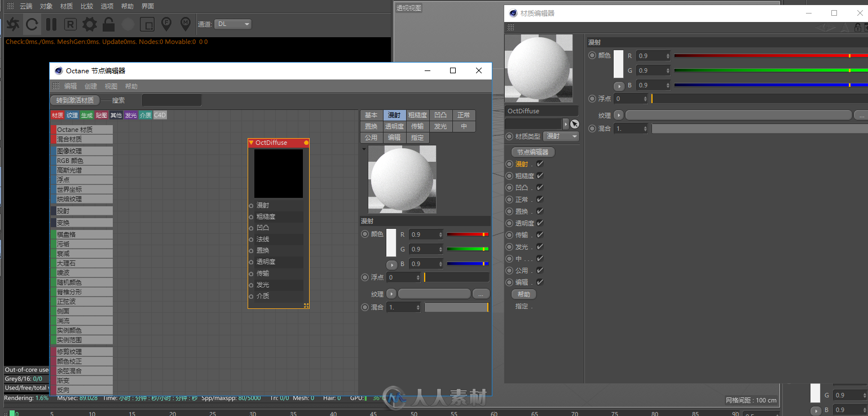Uncheck the 透明度 channel checkbox
The image size is (868, 416).
coord(540,223)
